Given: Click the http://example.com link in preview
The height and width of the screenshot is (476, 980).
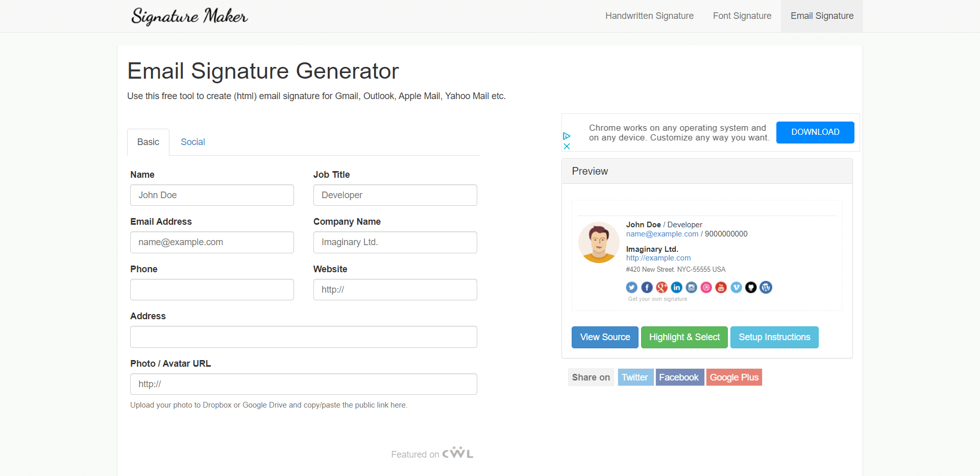Looking at the screenshot, I should coord(658,258).
